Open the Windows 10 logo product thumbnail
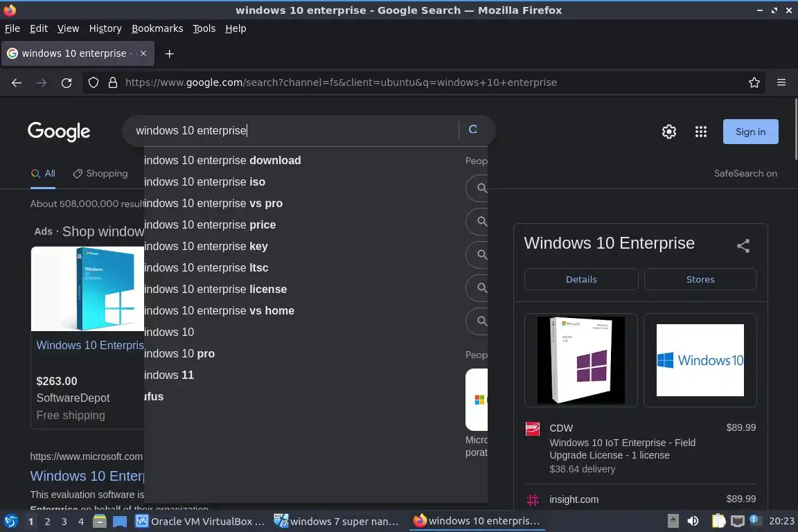 click(x=700, y=360)
